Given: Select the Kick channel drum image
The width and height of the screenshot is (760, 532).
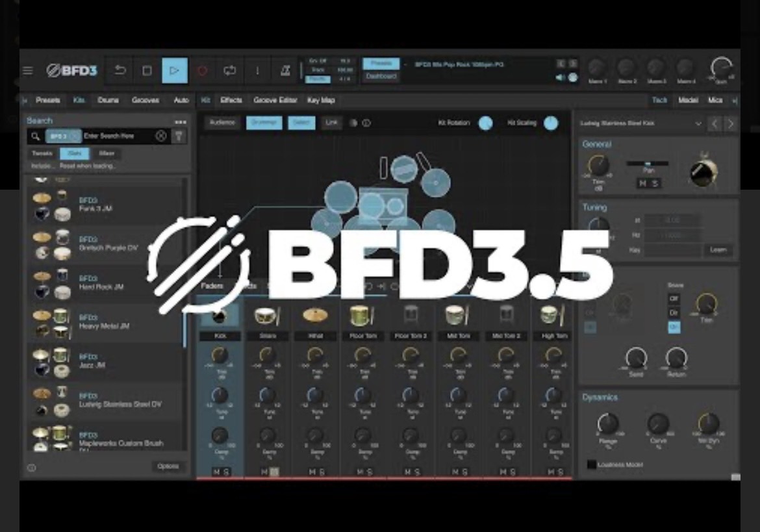Looking at the screenshot, I should [x=220, y=316].
